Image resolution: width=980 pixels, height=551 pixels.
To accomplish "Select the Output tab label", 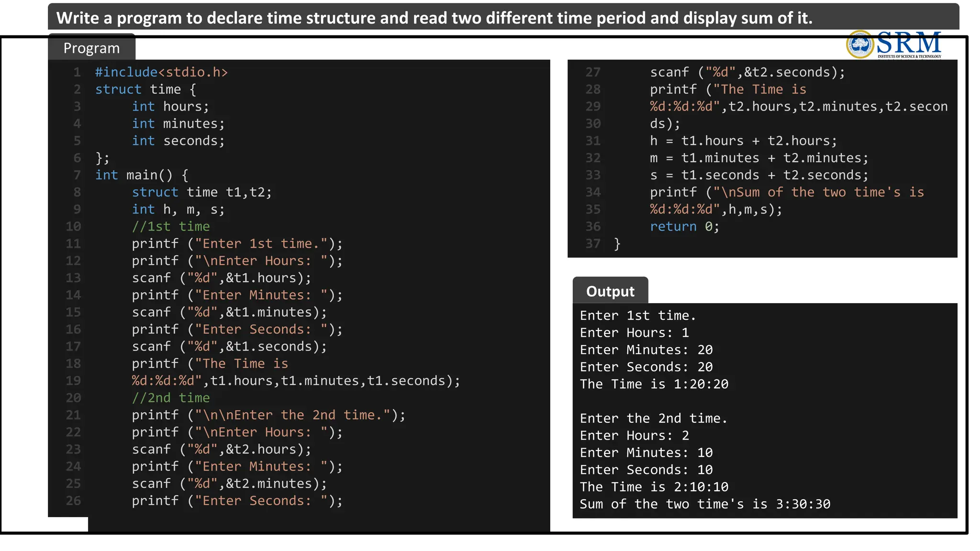I will 610,291.
